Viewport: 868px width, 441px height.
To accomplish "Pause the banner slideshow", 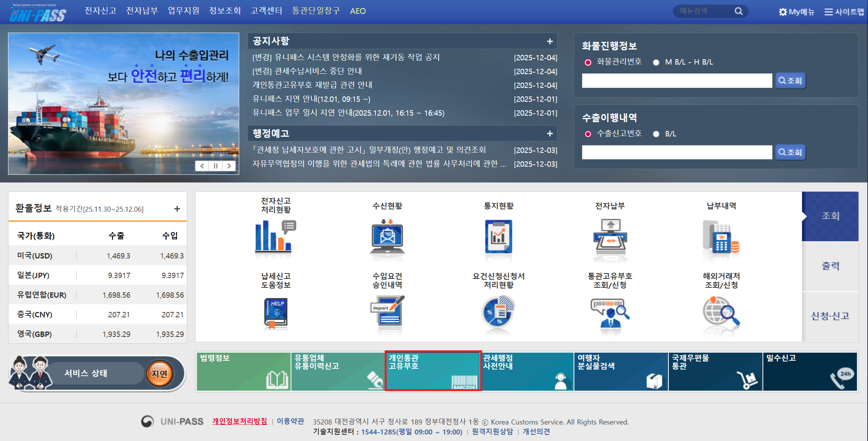I will click(215, 166).
